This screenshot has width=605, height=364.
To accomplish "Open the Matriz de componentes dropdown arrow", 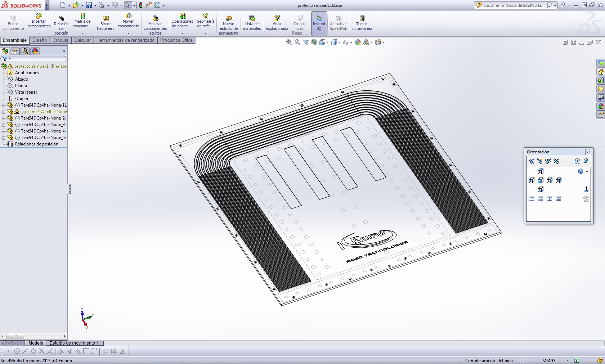I will tap(82, 33).
